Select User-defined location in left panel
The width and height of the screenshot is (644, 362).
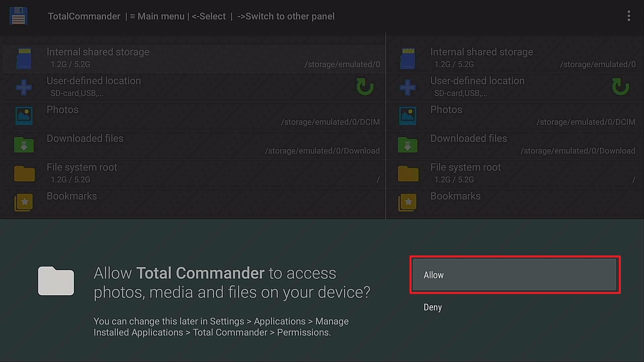pyautogui.click(x=194, y=87)
